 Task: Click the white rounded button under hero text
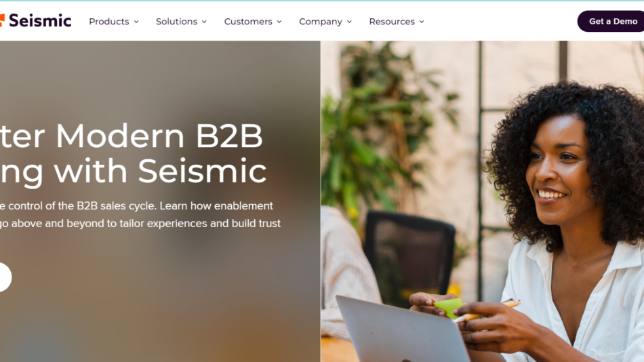(x=5, y=277)
